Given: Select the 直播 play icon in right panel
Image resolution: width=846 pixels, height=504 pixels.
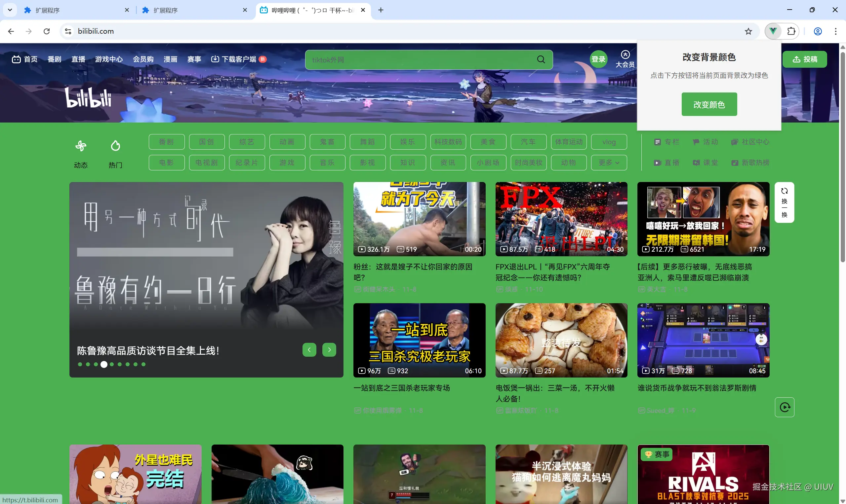Looking at the screenshot, I should 657,163.
